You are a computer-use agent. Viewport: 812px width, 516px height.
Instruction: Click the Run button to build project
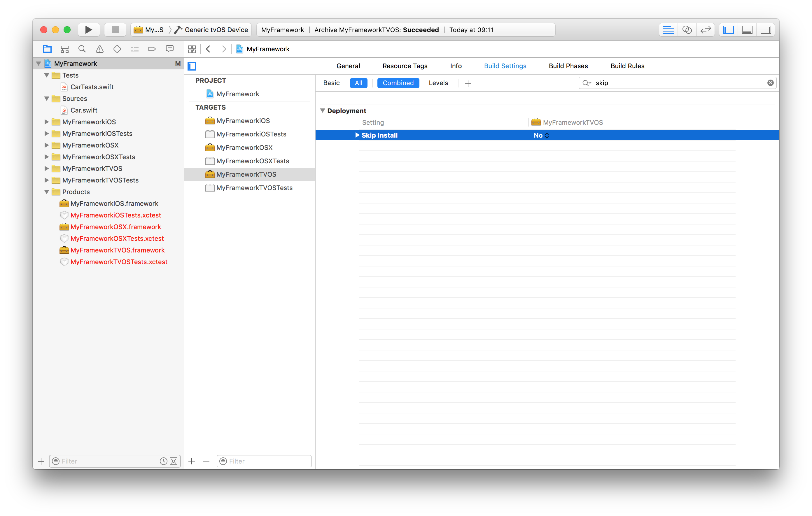[87, 29]
